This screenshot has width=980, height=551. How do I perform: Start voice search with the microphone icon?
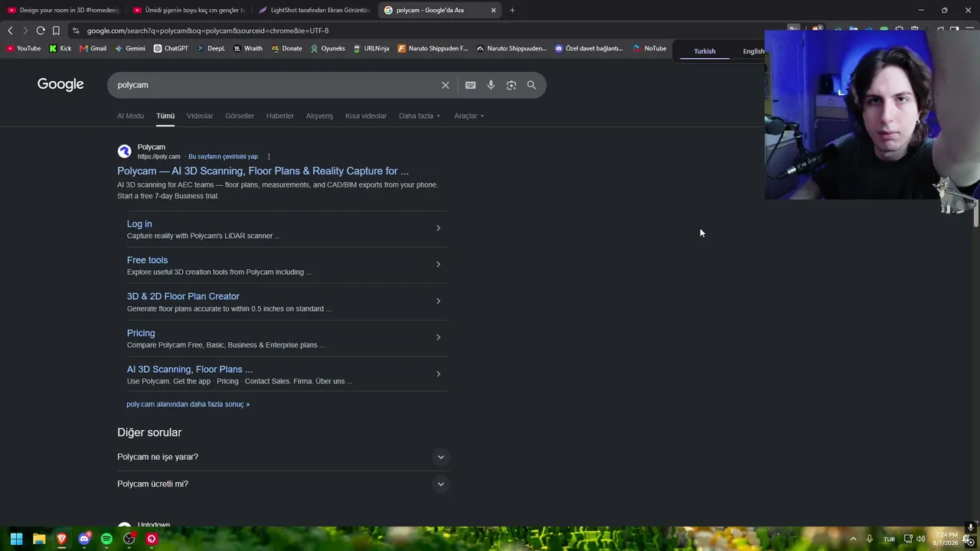pos(491,85)
